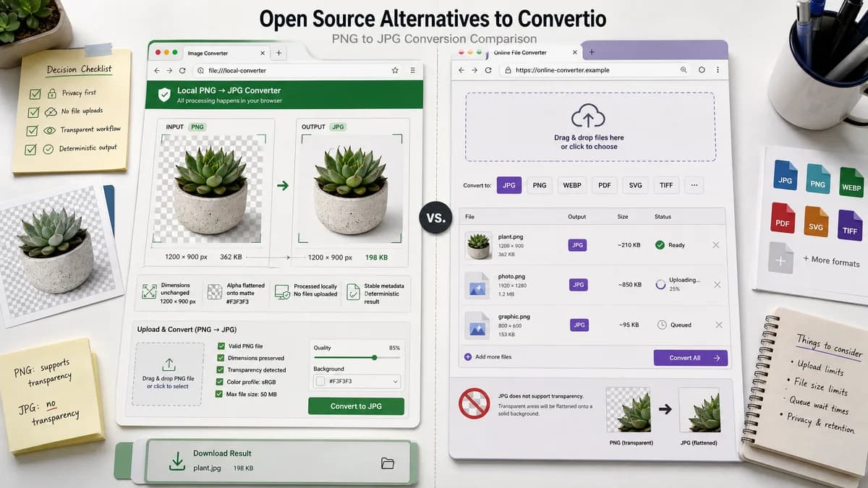Click Stable metadata document icon
The width and height of the screenshot is (868, 488).
coord(353,292)
